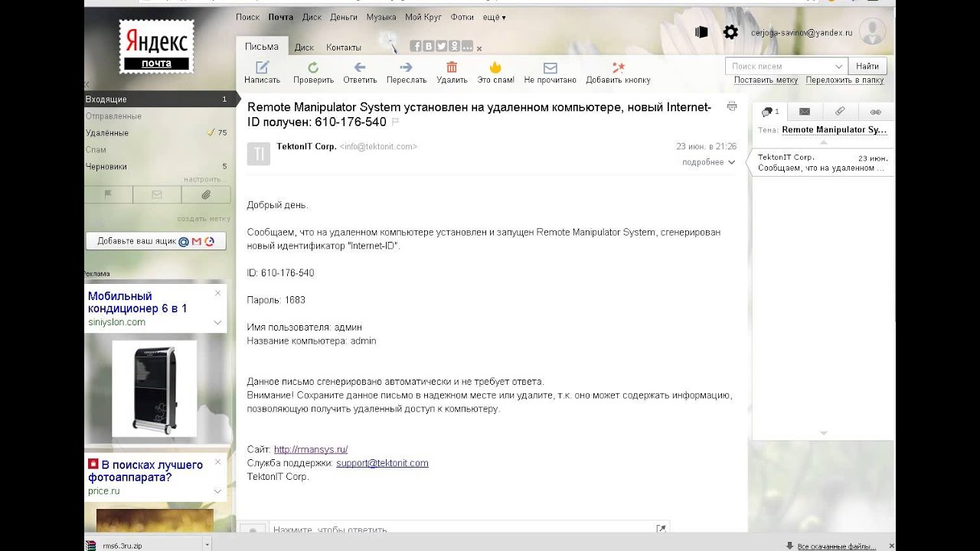The image size is (980, 551).
Task: Open mail settings gear
Action: pyautogui.click(x=731, y=32)
